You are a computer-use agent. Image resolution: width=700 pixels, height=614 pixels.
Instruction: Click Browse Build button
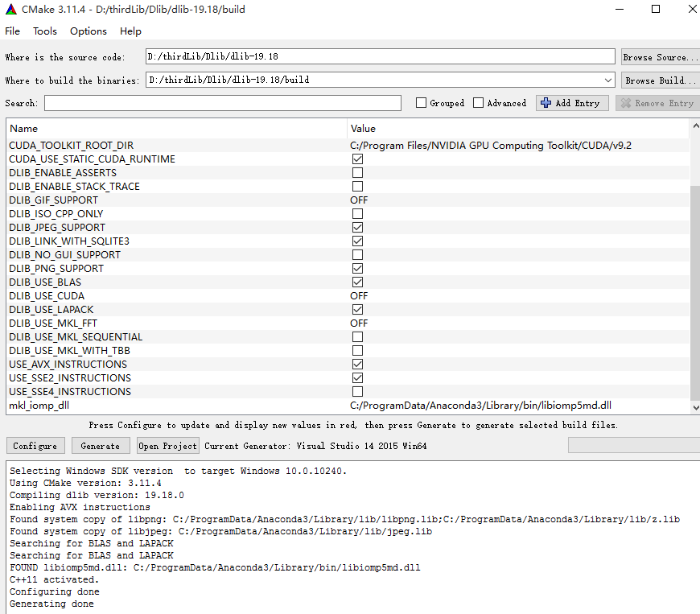pos(661,80)
